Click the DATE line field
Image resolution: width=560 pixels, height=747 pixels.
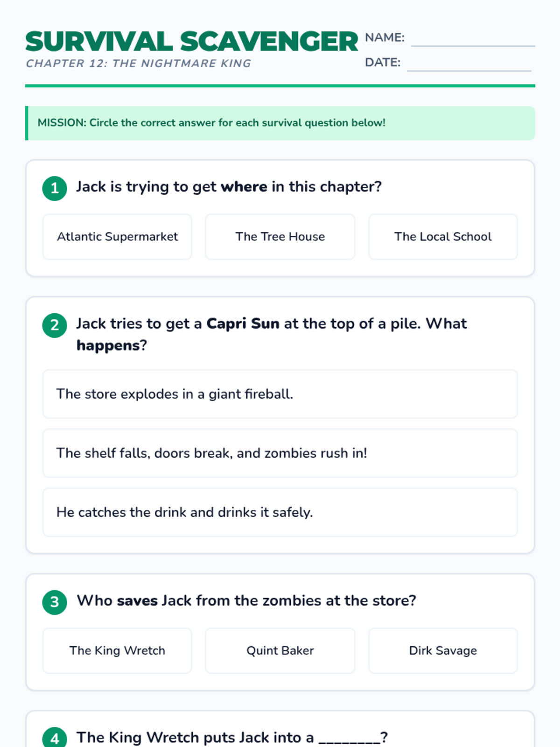469,64
